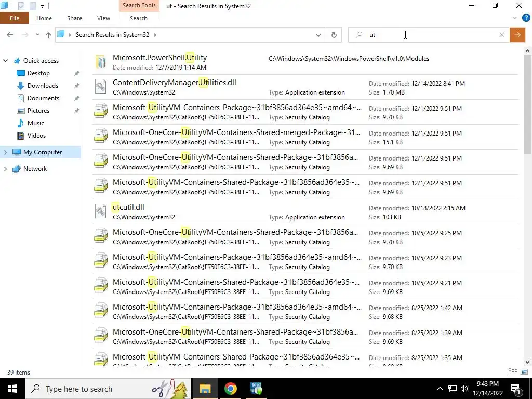Open Music folder in sidebar

click(x=35, y=123)
